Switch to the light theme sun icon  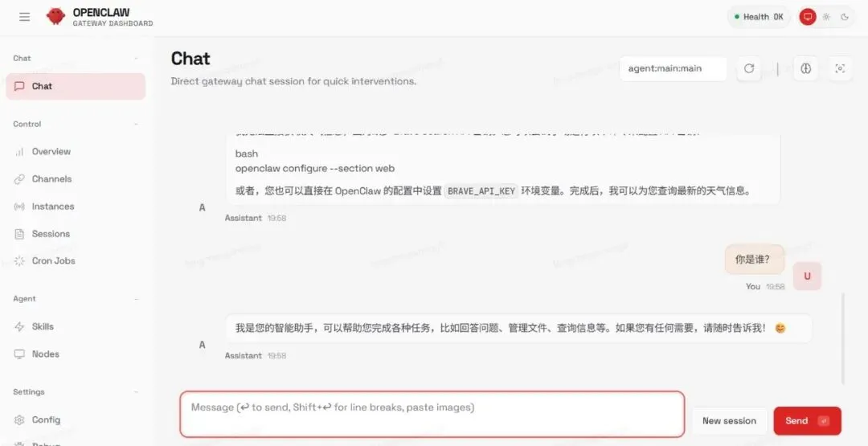click(826, 17)
